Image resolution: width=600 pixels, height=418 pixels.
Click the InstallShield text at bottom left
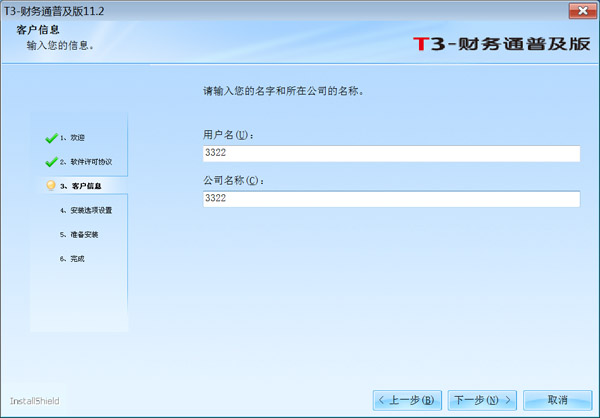point(35,400)
